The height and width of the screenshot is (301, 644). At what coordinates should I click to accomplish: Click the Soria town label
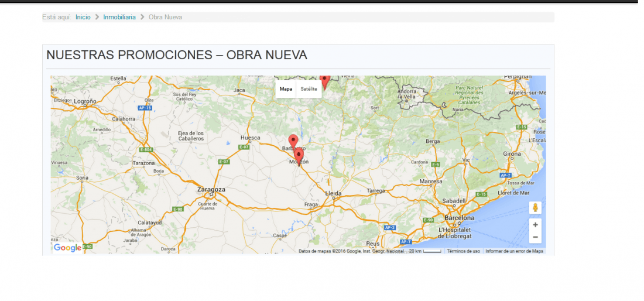83,178
